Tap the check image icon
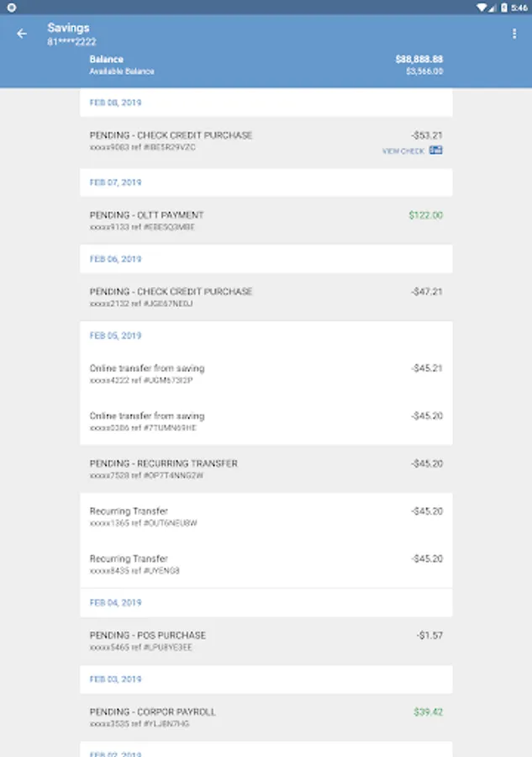 (x=435, y=151)
